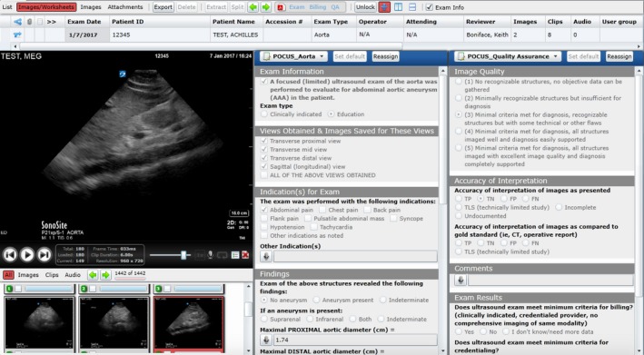The width and height of the screenshot is (644, 355).
Task: Select the Images/Worksheets tab
Action: [x=46, y=7]
